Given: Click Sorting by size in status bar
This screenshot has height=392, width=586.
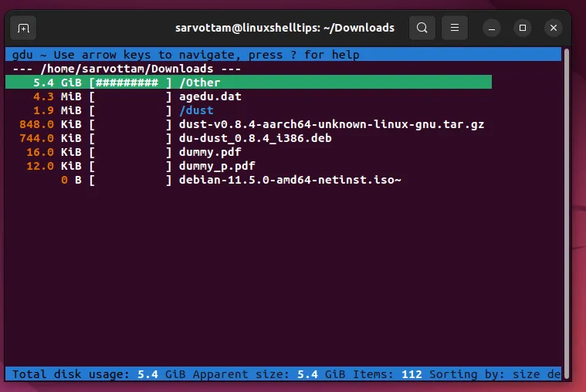Looking at the screenshot, I should (495, 374).
